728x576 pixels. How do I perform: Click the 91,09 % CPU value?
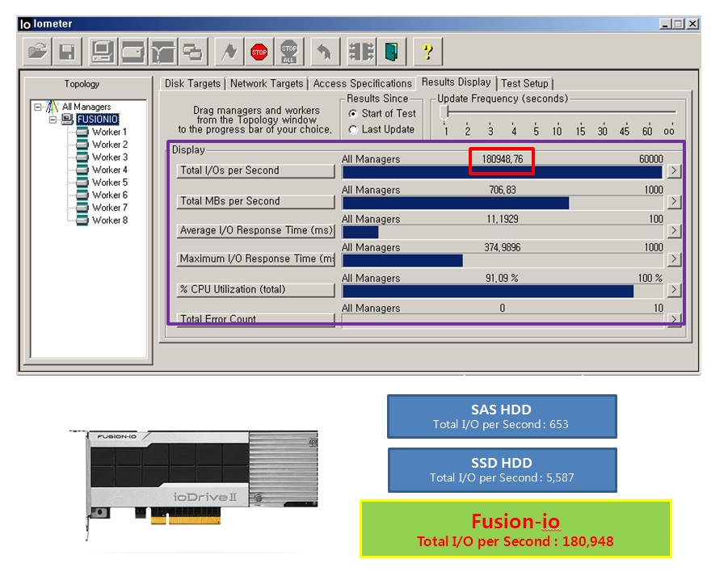[502, 278]
